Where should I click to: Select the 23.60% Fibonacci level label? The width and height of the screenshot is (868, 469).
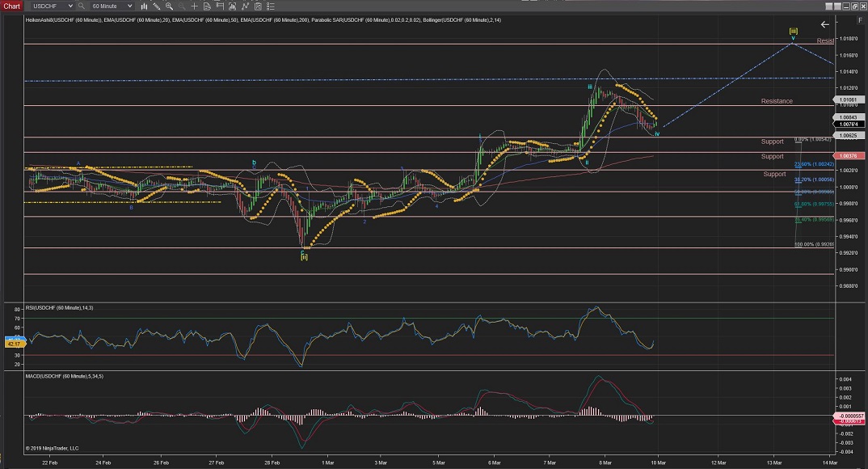(815, 164)
